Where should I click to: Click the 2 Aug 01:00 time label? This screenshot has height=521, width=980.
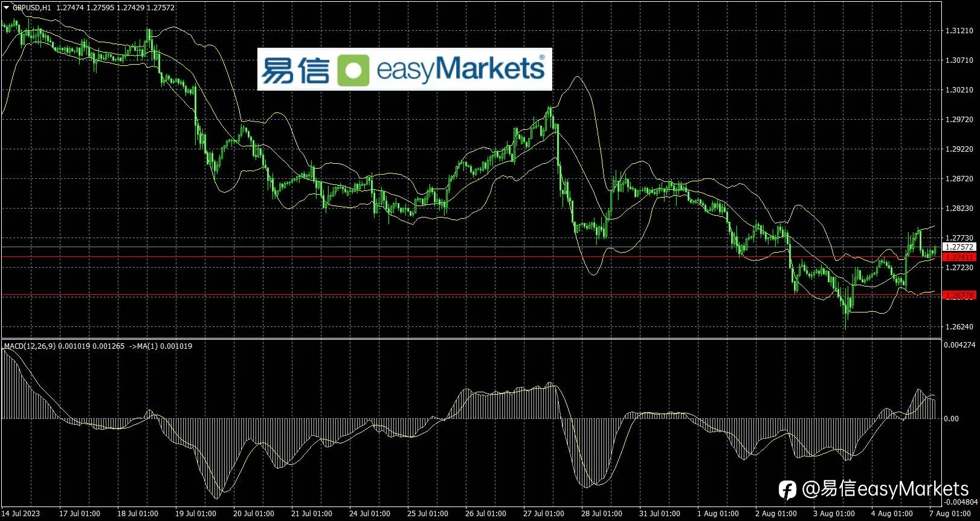pos(776,514)
